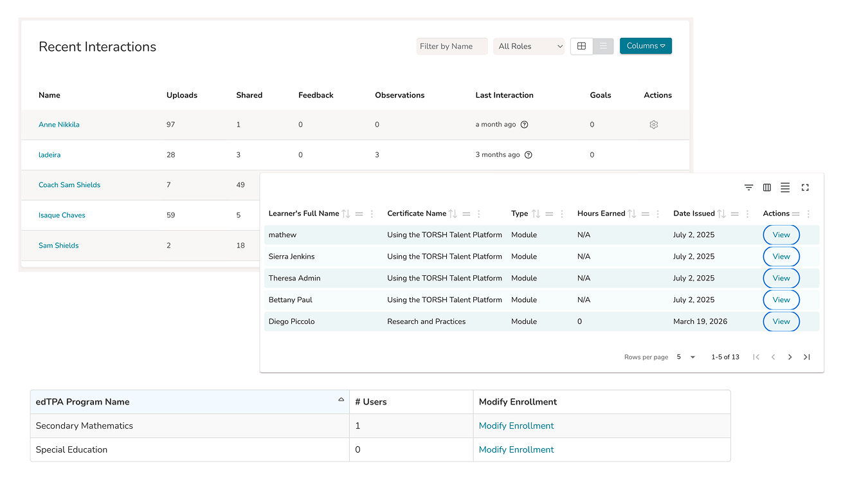Change the rows per page dropdown
This screenshot has width=868, height=488.
point(685,357)
